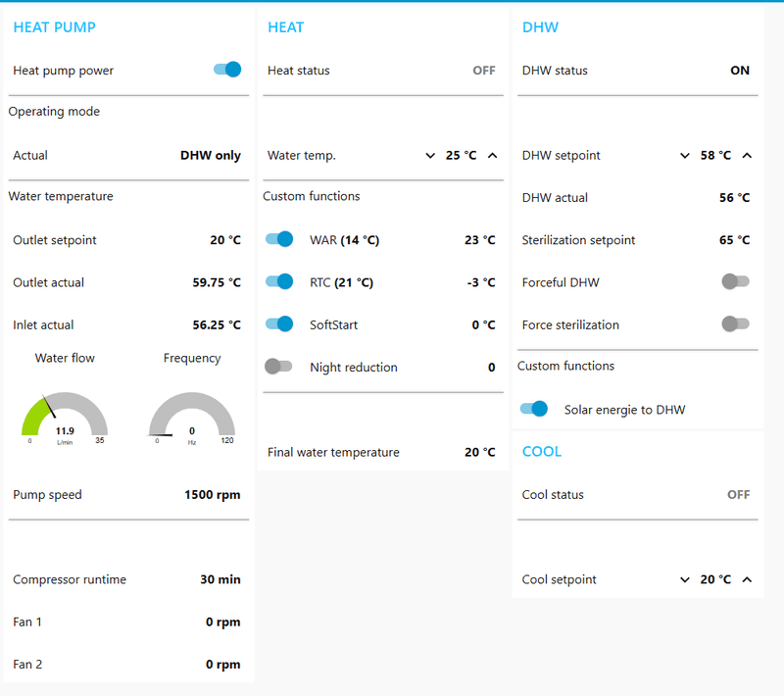Screen dimensions: 784x696
Task: Click the Frequency gauge
Action: click(192, 418)
